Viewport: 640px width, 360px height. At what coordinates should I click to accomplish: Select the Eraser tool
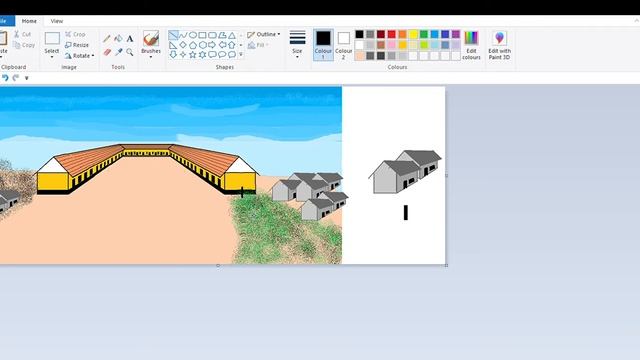click(x=107, y=52)
